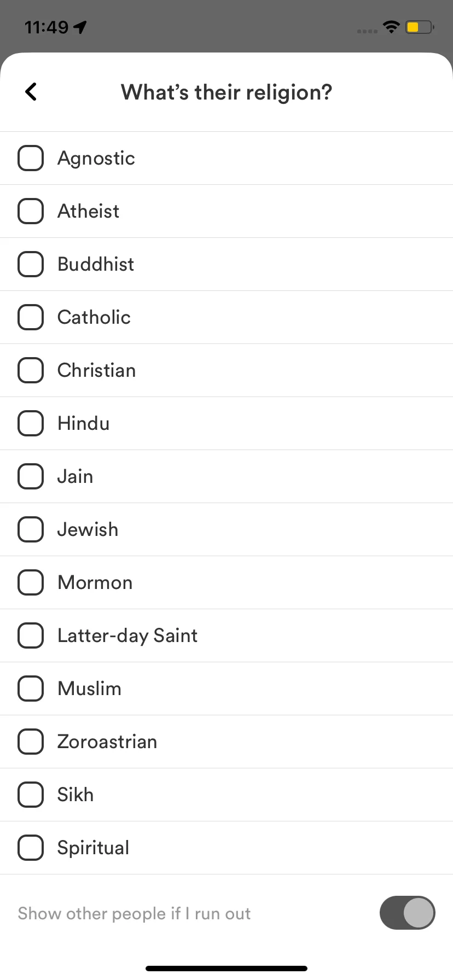This screenshot has width=453, height=980.
Task: Tap the battery indicator icon
Action: 420,27
